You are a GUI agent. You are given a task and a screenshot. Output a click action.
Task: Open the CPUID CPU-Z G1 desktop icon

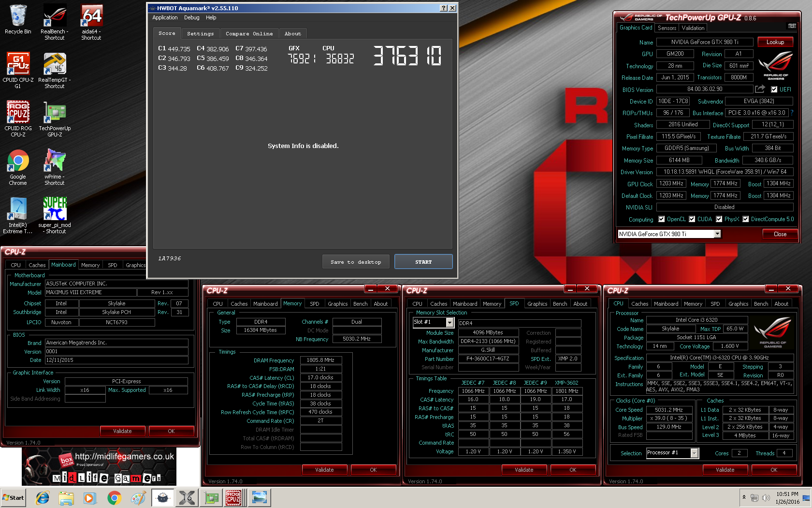[18, 70]
